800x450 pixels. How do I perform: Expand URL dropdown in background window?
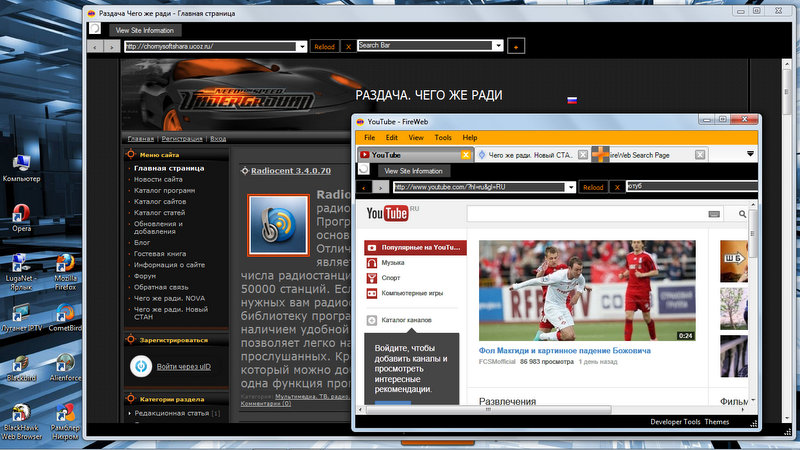(302, 46)
